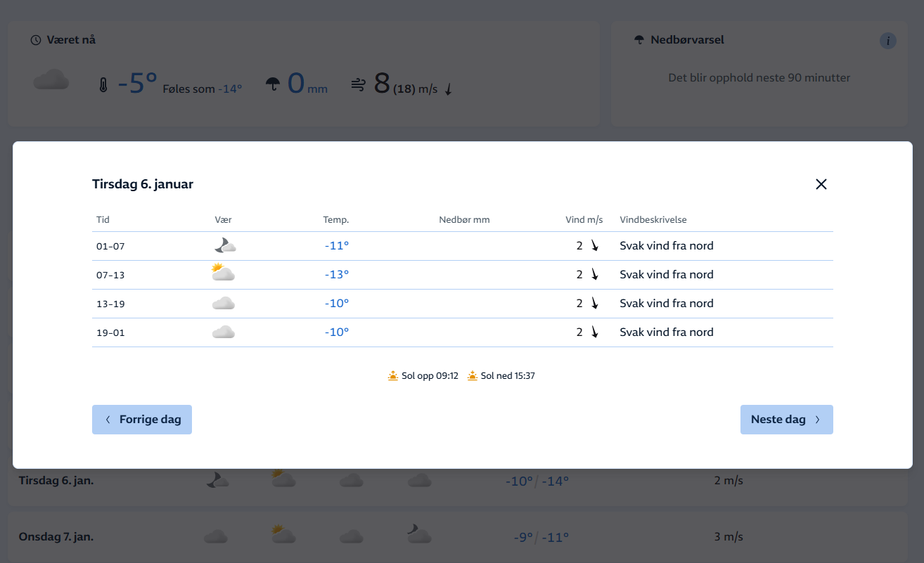This screenshot has height=563, width=924.
Task: Click the -13° temperature in the 07-13 row
Action: coord(337,275)
